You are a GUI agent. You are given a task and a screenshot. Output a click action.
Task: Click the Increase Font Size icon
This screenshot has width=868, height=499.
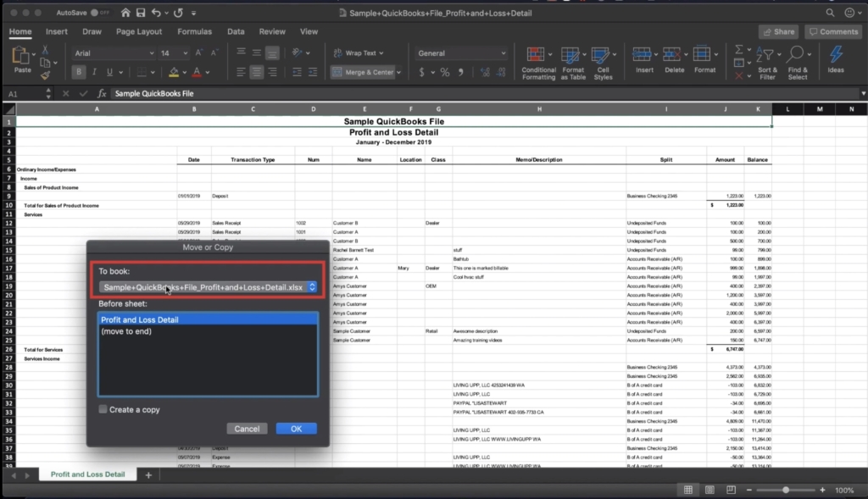198,53
